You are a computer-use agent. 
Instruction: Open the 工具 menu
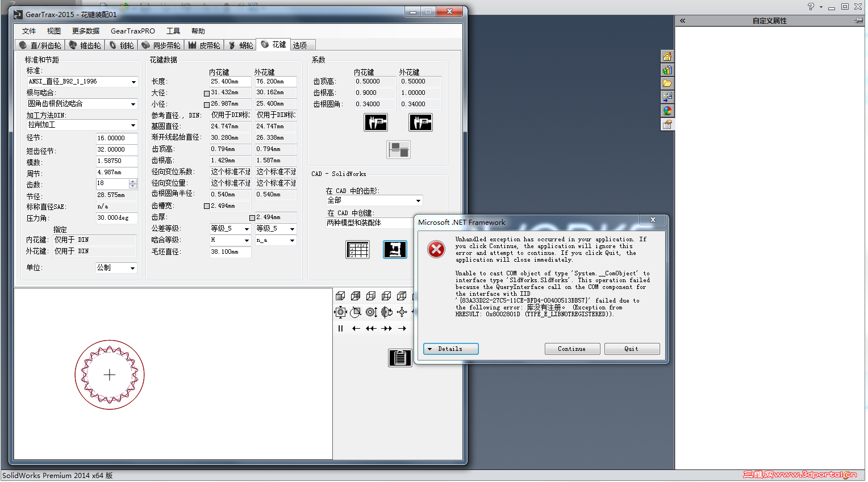click(173, 31)
